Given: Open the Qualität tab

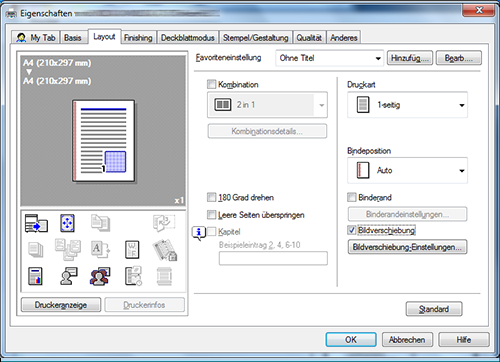Looking at the screenshot, I should pos(309,38).
